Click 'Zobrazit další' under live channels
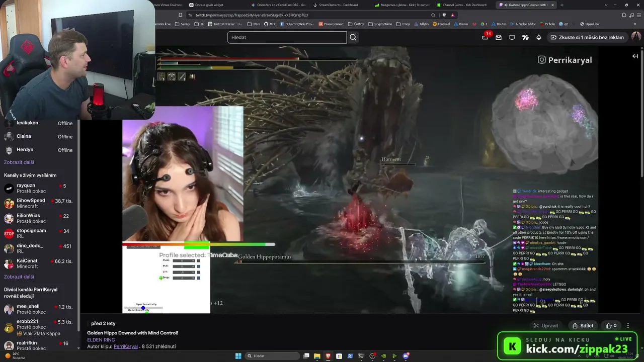Screen dimensions: 644x362 pyautogui.click(x=19, y=277)
